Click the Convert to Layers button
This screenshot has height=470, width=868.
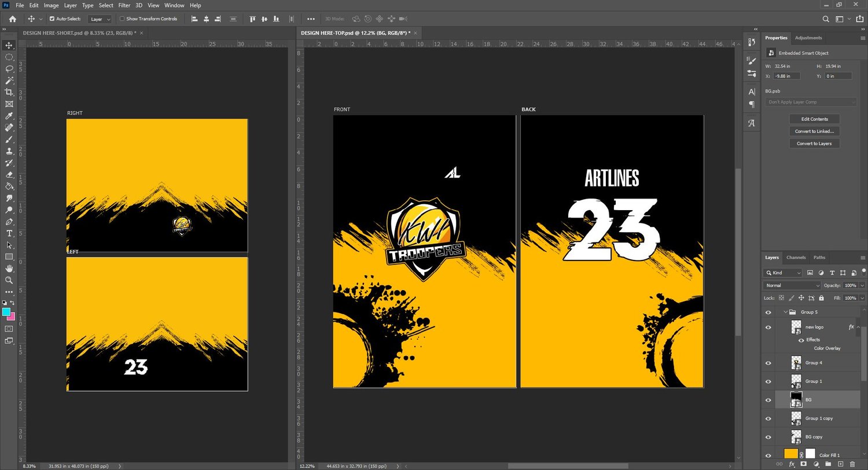814,144
